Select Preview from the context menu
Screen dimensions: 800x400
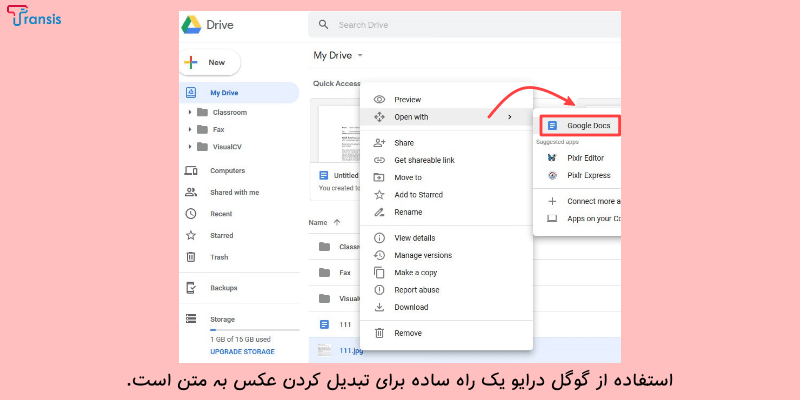[446, 99]
